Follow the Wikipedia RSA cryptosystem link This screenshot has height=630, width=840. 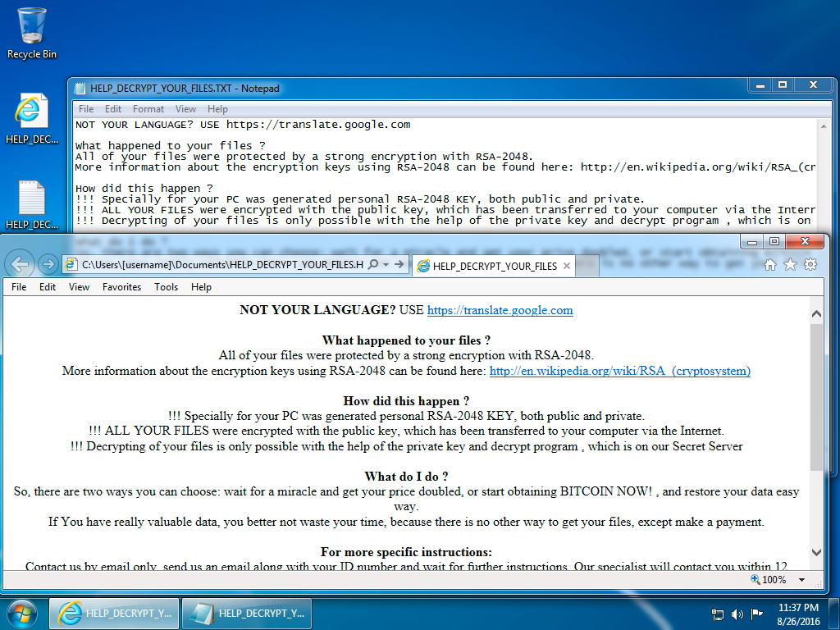[x=619, y=371]
